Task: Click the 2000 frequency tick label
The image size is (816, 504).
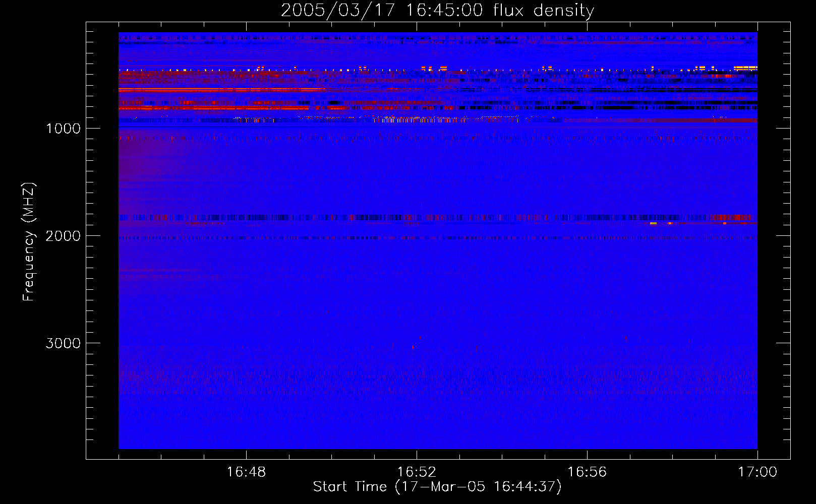Action: tap(63, 236)
